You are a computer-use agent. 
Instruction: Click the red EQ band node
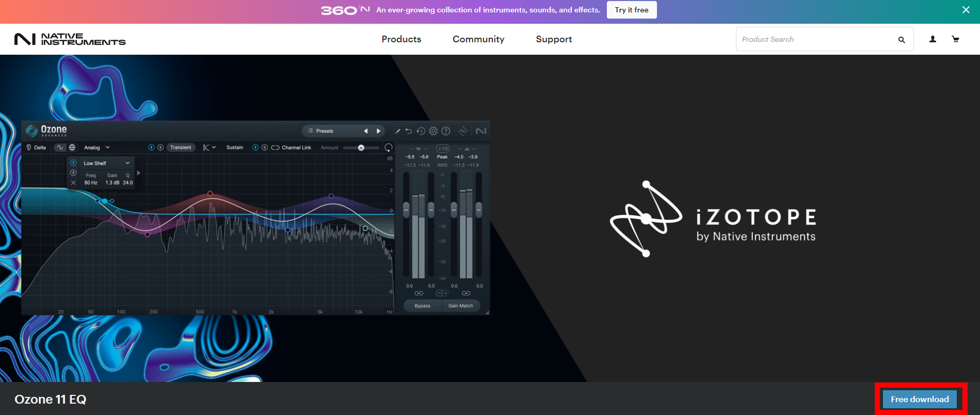pyautogui.click(x=210, y=194)
